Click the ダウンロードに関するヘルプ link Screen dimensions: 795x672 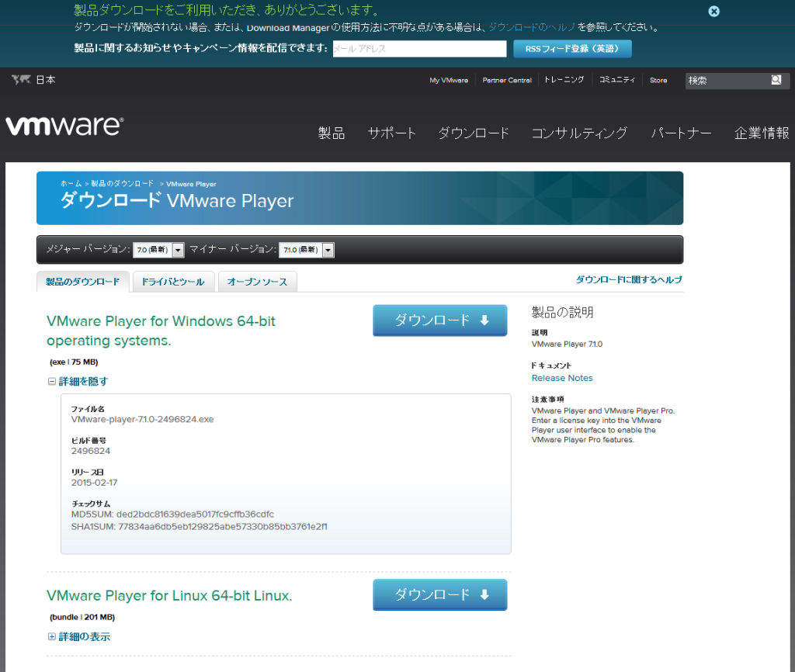point(629,279)
